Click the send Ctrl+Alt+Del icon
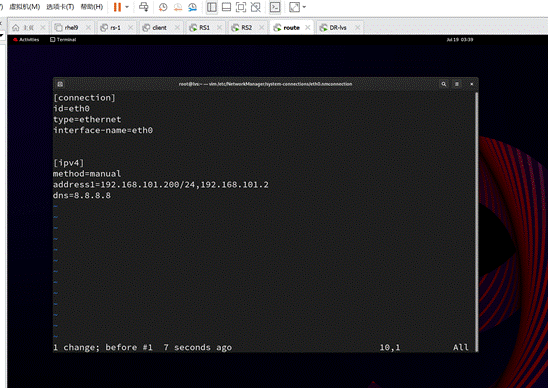 click(144, 7)
